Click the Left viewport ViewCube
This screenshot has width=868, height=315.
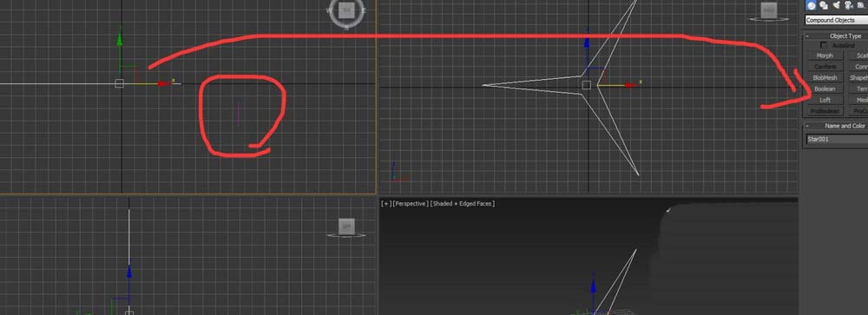tap(346, 226)
